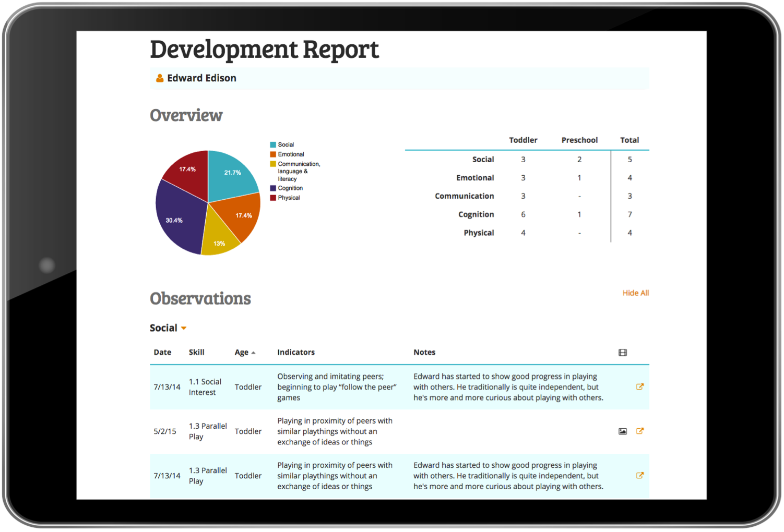This screenshot has height=532, width=784.
Task: Select the Cognition legend swatch next to the pie chart
Action: coord(273,188)
